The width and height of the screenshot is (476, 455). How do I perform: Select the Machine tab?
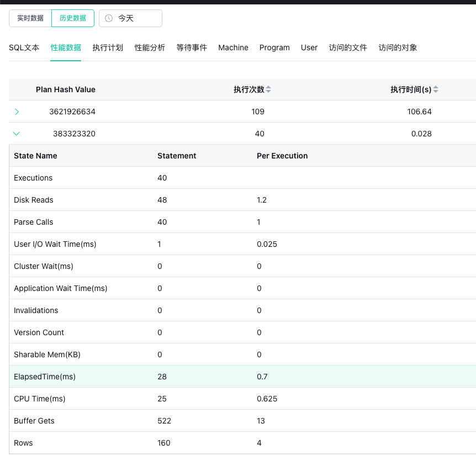(233, 47)
